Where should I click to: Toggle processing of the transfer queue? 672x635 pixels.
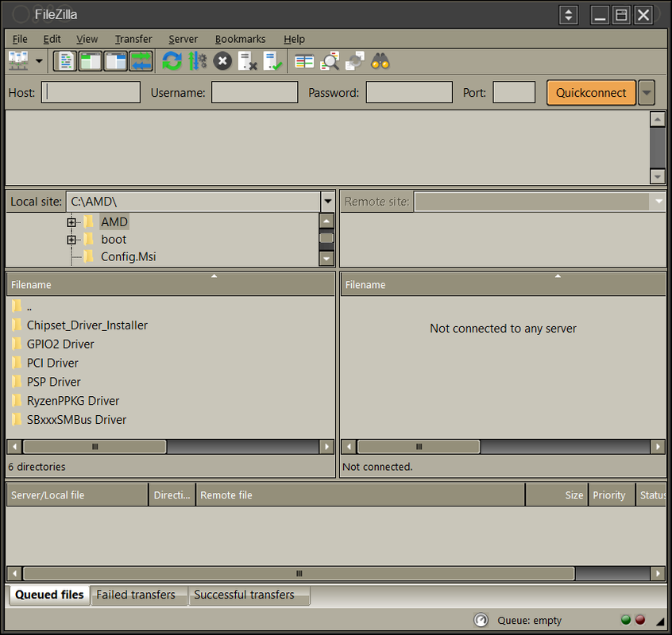click(x=197, y=61)
